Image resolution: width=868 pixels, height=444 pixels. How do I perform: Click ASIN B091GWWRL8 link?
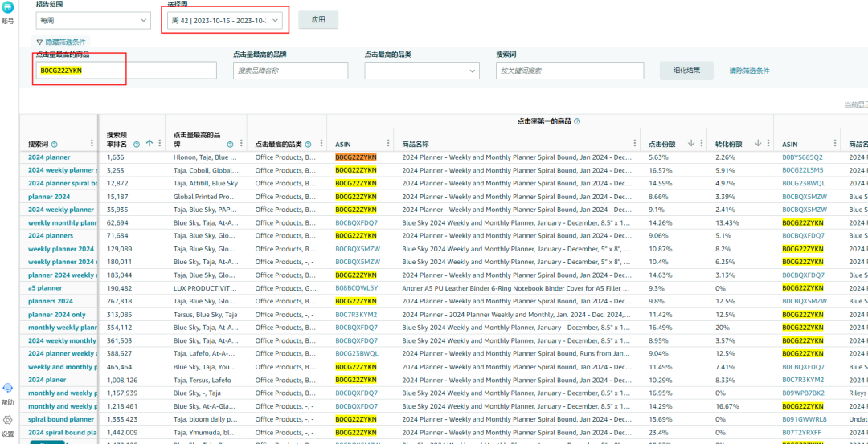pyautogui.click(x=805, y=419)
